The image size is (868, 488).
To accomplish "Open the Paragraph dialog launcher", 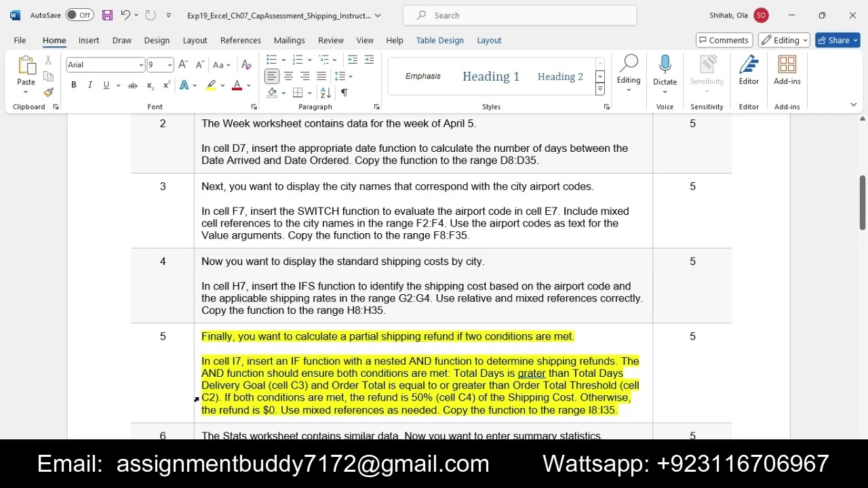I will (x=376, y=107).
